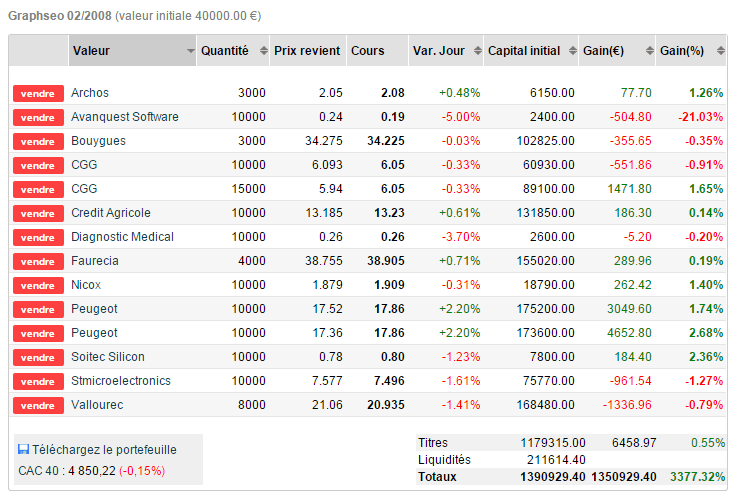This screenshot has height=497, width=734.
Task: Click the Valeur column header text
Action: pos(91,51)
